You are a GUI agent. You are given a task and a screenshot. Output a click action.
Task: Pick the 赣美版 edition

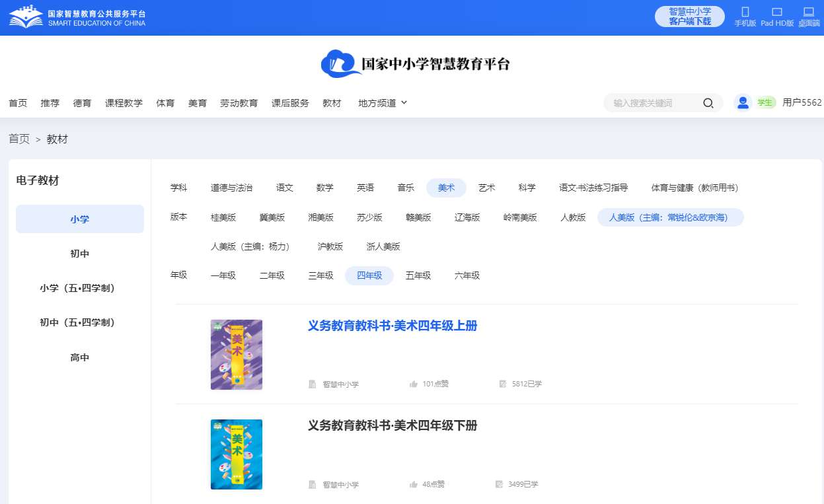(x=418, y=217)
